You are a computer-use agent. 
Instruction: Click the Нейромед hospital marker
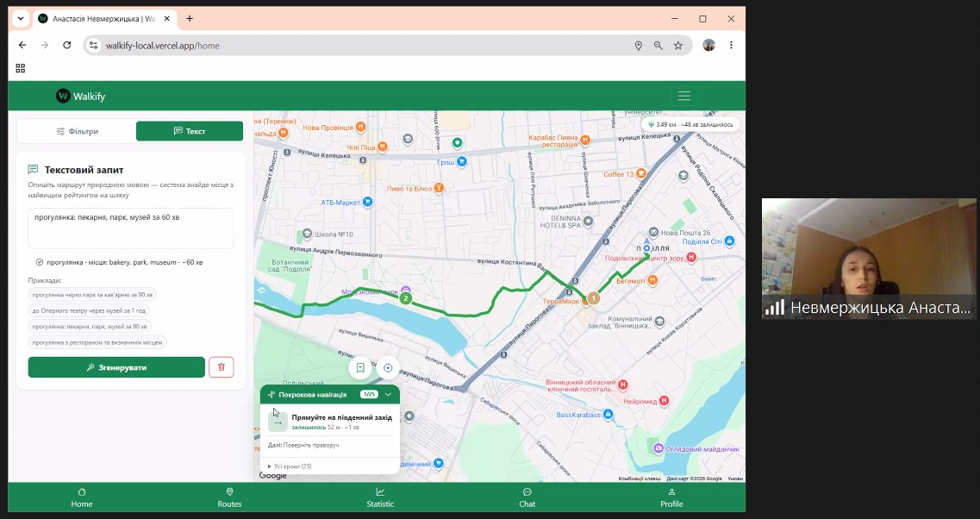[664, 401]
